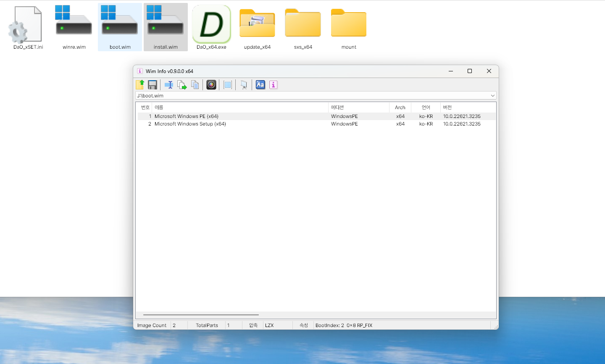Click x64 Arch cell in row 1
The height and width of the screenshot is (364, 605).
pyautogui.click(x=400, y=116)
